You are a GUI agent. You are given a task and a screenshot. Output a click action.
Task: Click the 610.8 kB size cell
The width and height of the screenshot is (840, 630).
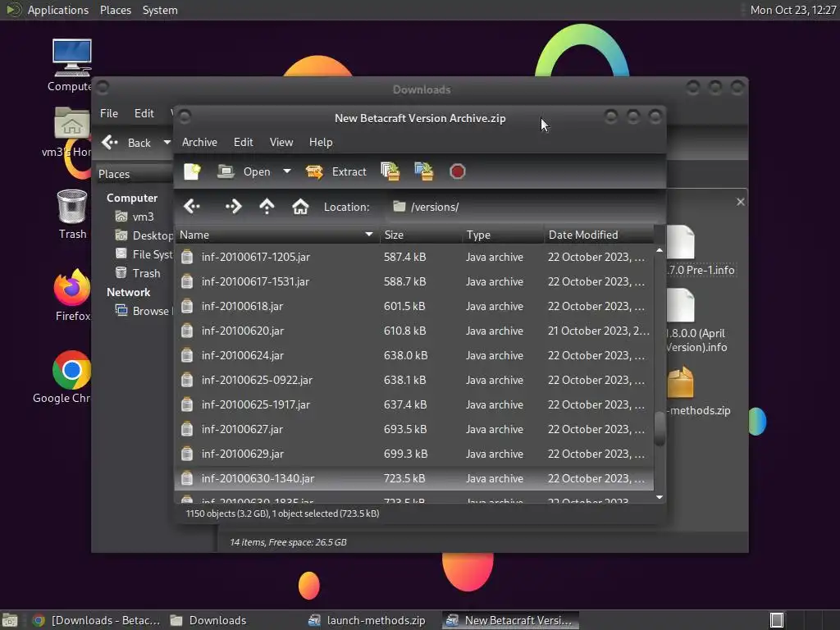click(x=404, y=331)
